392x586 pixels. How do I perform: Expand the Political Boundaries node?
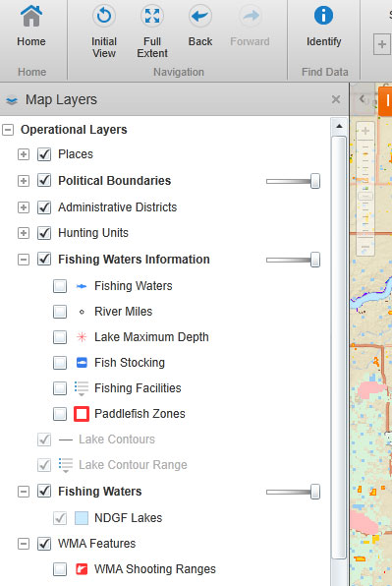(24, 181)
